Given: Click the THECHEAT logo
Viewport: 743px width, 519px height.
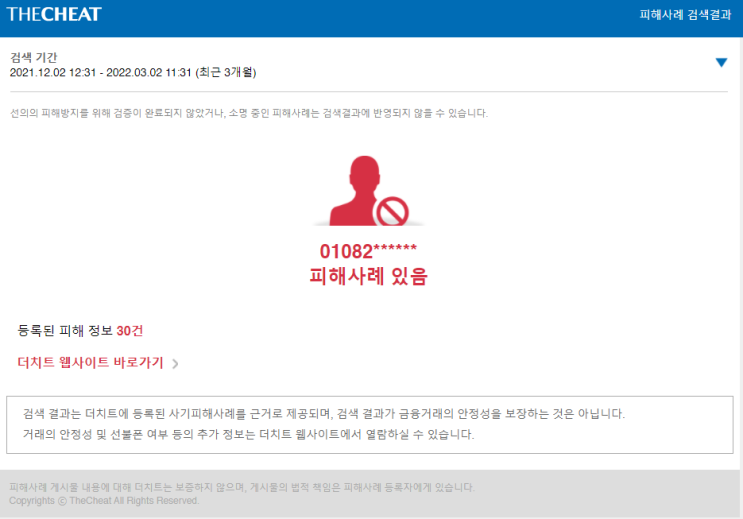Looking at the screenshot, I should [54, 14].
